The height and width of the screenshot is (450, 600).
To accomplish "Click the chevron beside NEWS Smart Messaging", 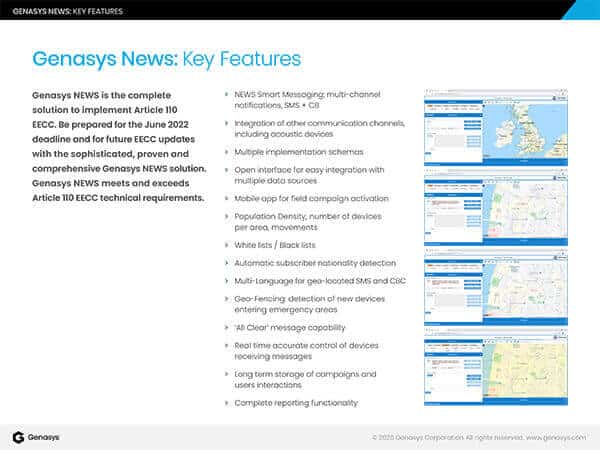I will tap(226, 93).
